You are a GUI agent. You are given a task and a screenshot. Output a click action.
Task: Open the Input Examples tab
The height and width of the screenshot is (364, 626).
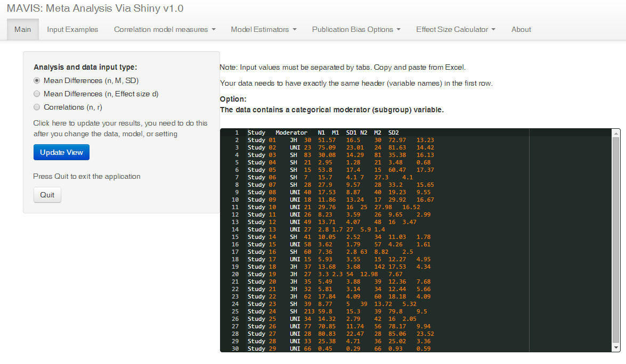pyautogui.click(x=72, y=29)
